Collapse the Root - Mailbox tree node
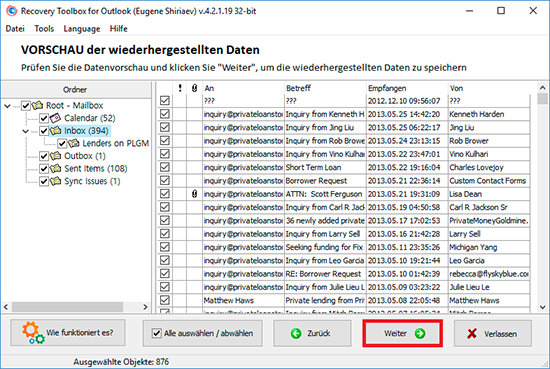 click(x=7, y=106)
